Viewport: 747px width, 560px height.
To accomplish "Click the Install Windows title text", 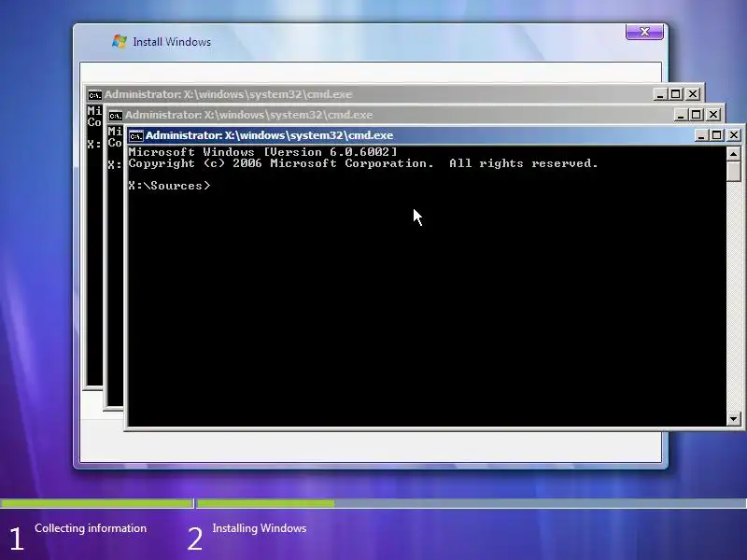I will (172, 42).
